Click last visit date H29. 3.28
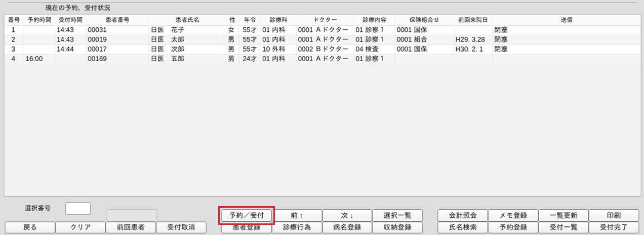This screenshot has width=644, height=235. [470, 39]
